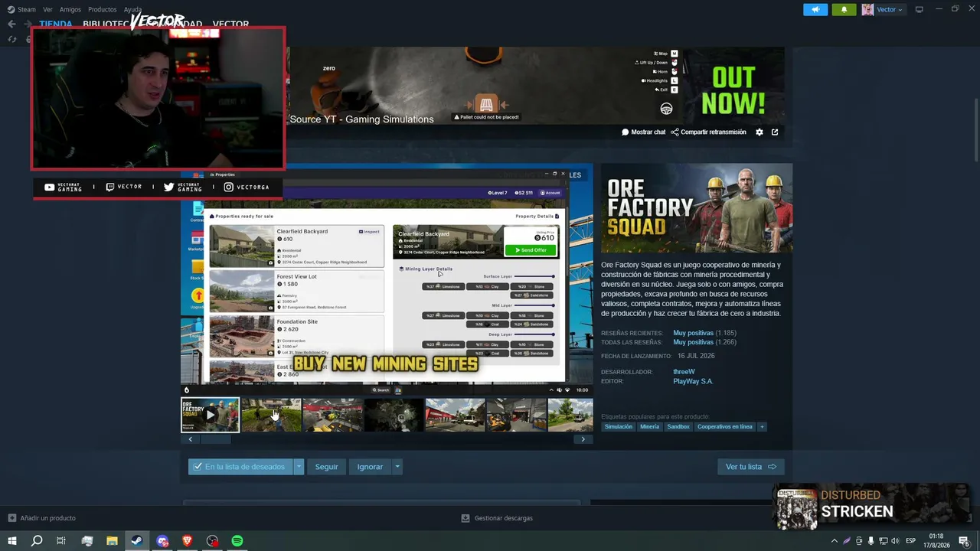The width and height of the screenshot is (980, 551).
Task: Open Task View in taskbar
Action: [60, 541]
